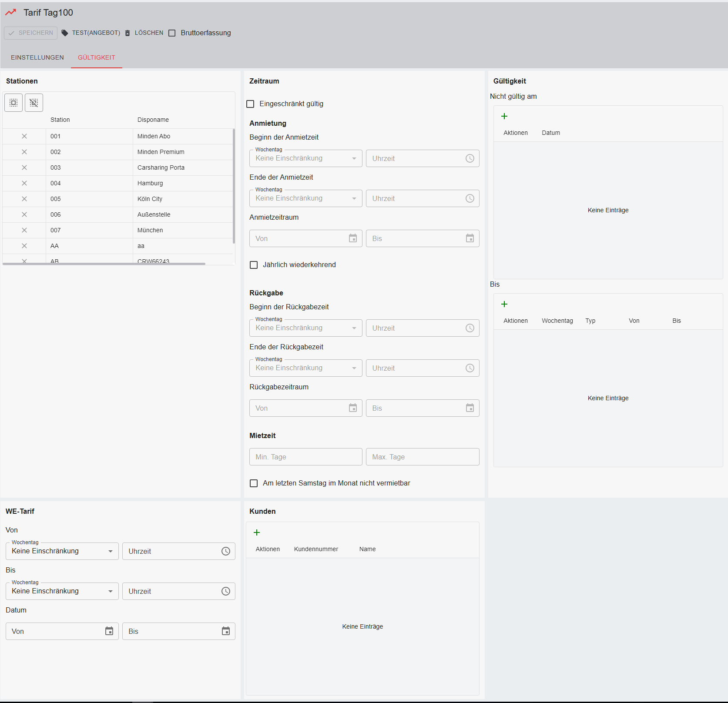Switch to the Einstellungen tab
Viewport: 728px width, 703px height.
point(37,57)
